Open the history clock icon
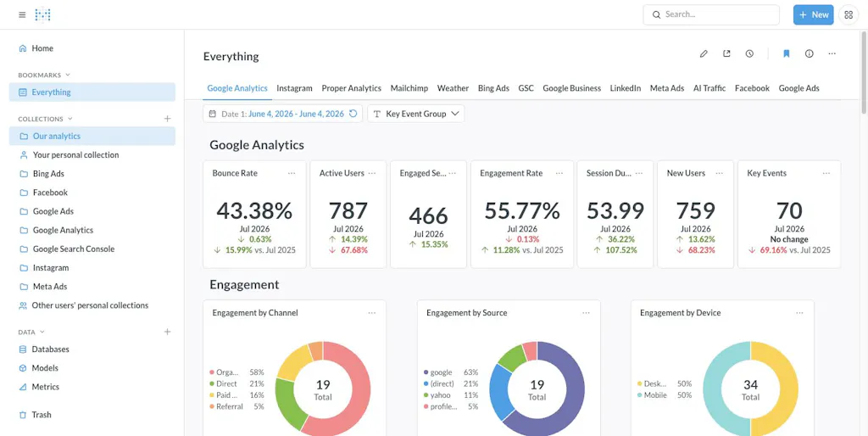This screenshot has width=868, height=436. point(749,53)
